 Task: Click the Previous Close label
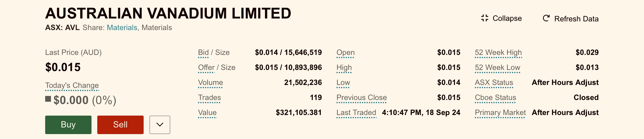point(362,97)
